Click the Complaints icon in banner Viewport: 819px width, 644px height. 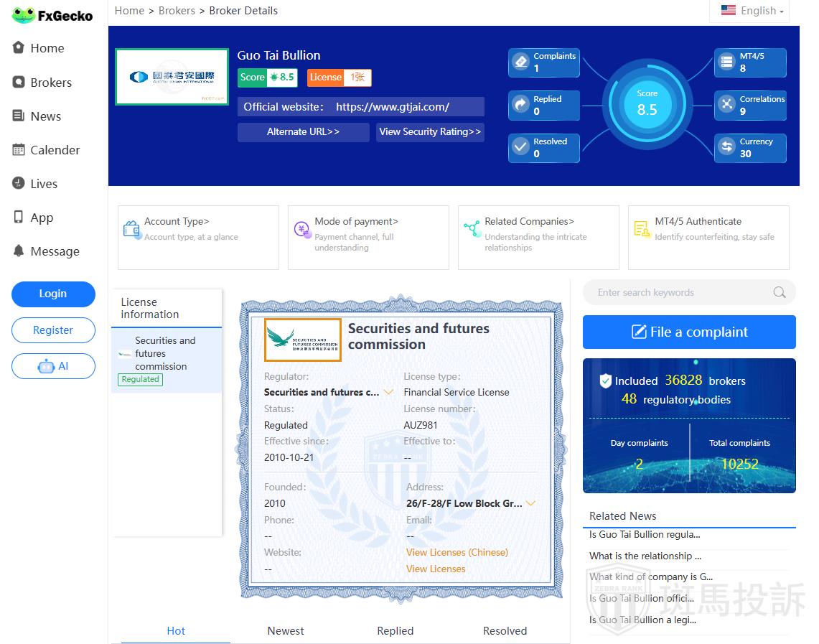(520, 62)
